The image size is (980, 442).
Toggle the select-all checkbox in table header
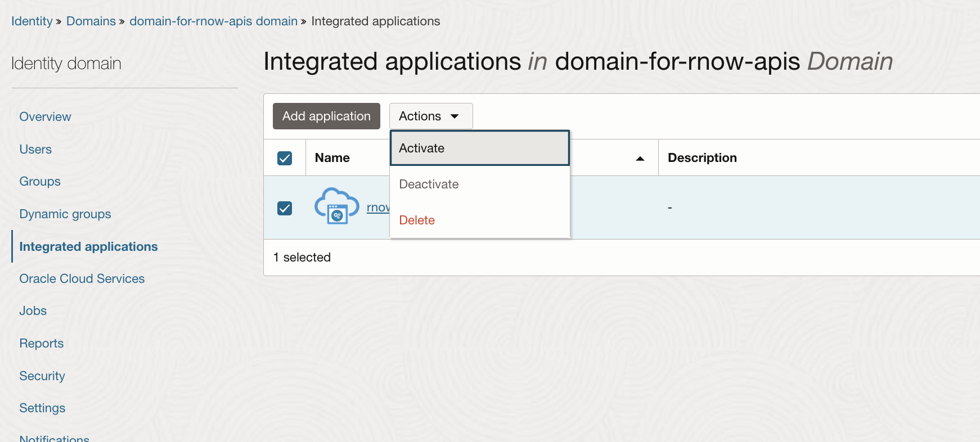(285, 158)
